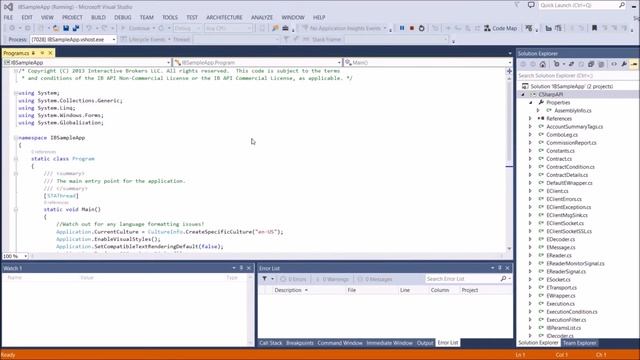Screen dimensions: 640x360
Task: Click the Find in Files toolbar icon
Action: 275,28
